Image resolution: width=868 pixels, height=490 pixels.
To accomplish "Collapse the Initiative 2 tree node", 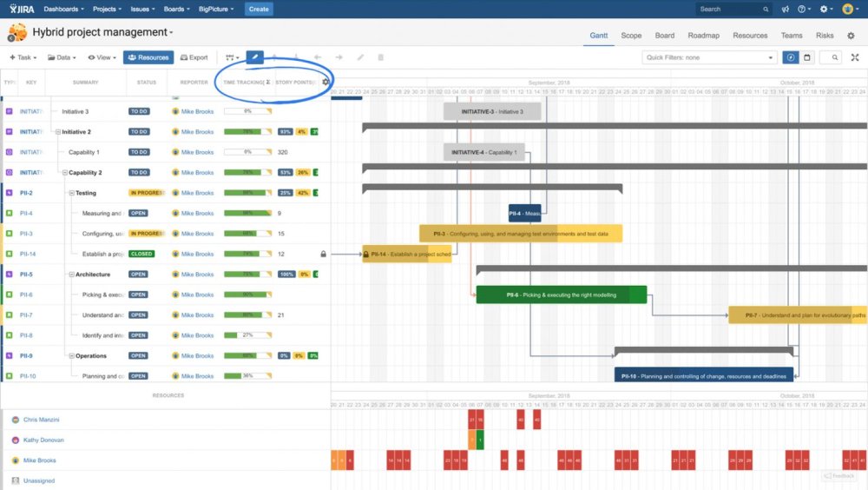I will pos(58,132).
